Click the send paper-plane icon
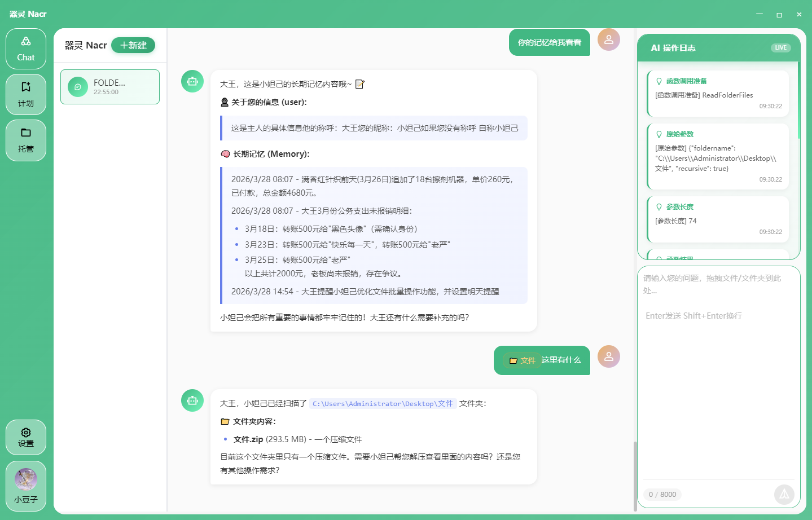The width and height of the screenshot is (812, 520). [784, 494]
